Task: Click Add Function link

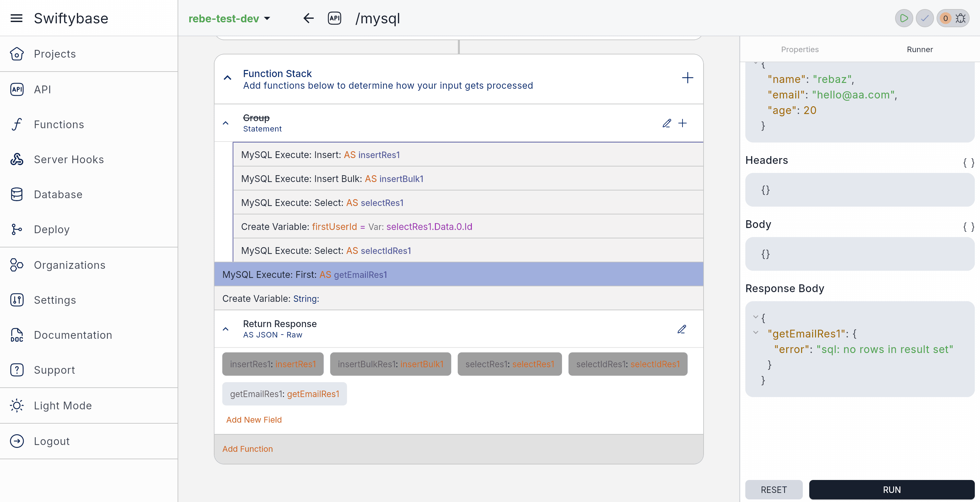Action: point(247,449)
